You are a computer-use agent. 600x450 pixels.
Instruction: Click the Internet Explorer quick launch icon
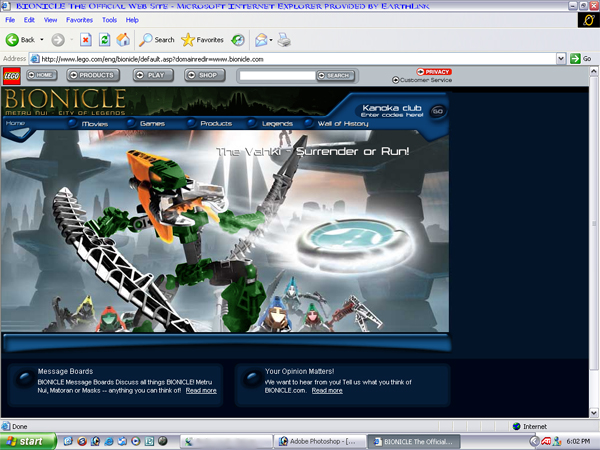click(109, 442)
